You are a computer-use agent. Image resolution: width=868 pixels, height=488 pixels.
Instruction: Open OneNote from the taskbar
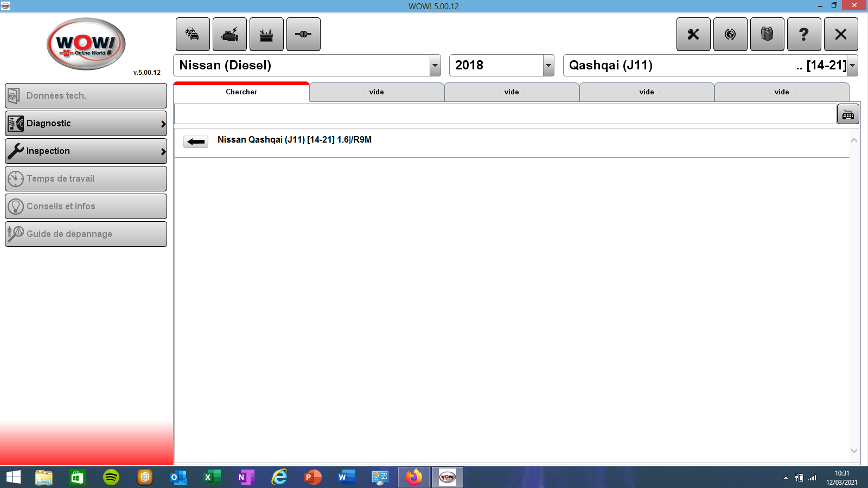click(246, 477)
